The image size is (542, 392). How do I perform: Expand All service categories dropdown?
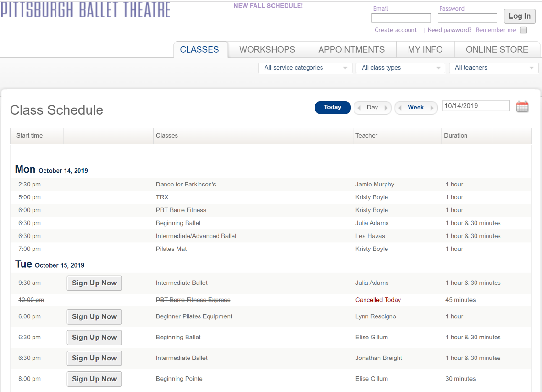coord(305,68)
